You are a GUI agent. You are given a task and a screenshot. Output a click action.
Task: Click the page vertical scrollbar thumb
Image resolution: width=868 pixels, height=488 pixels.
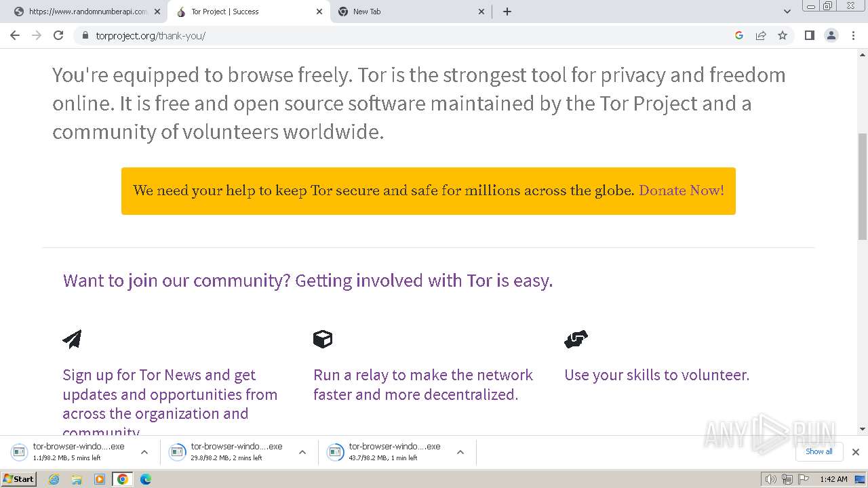coord(863,186)
